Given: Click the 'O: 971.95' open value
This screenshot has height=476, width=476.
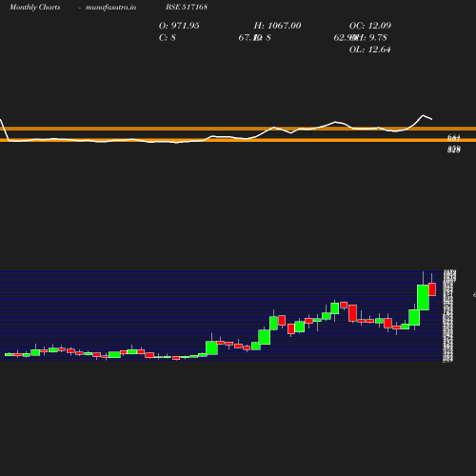Looking at the screenshot, I should pos(179,26).
